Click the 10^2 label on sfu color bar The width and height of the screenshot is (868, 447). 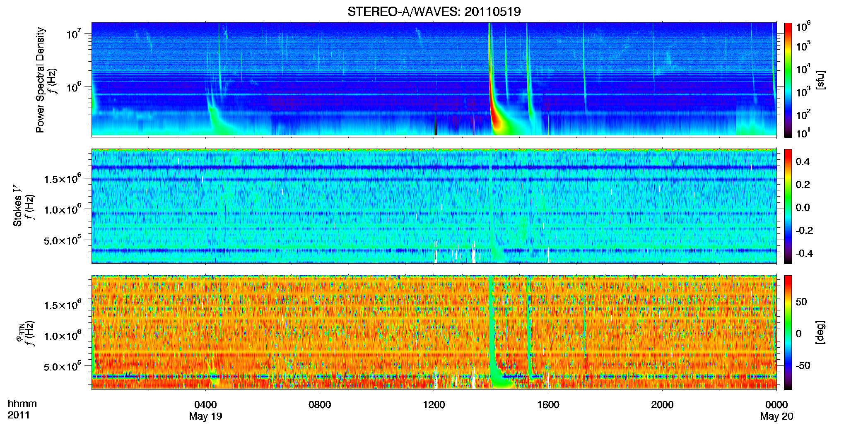click(x=803, y=114)
